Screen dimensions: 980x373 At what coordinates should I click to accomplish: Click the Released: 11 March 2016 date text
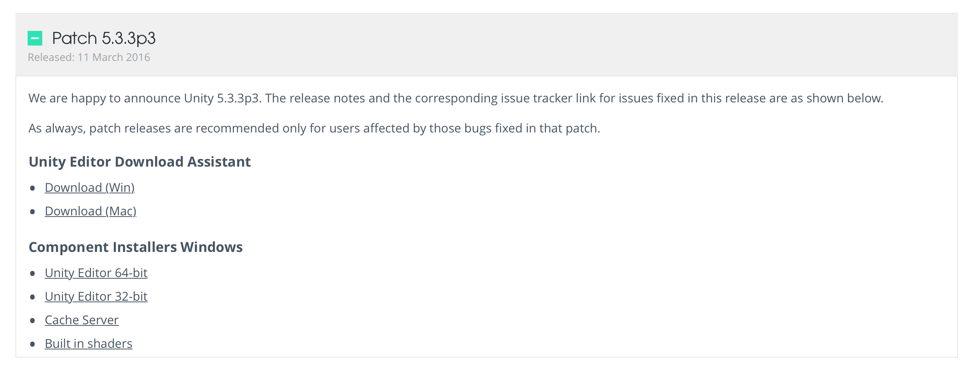pos(89,57)
